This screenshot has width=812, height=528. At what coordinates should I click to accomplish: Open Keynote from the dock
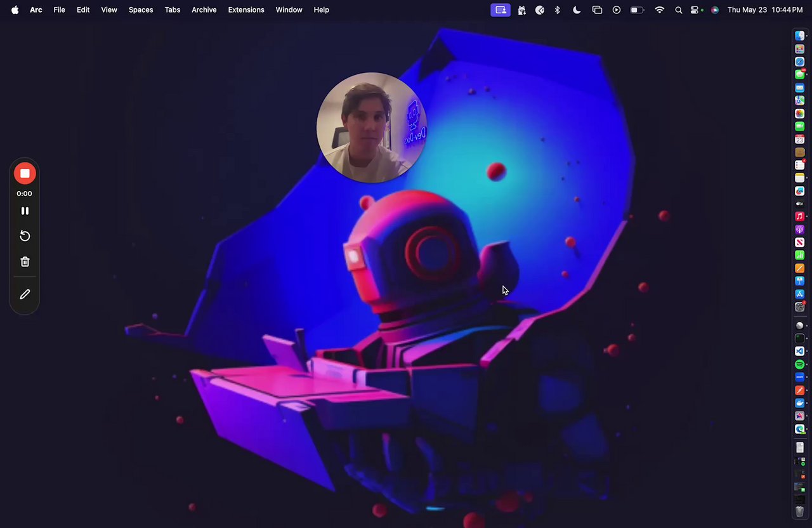click(800, 280)
